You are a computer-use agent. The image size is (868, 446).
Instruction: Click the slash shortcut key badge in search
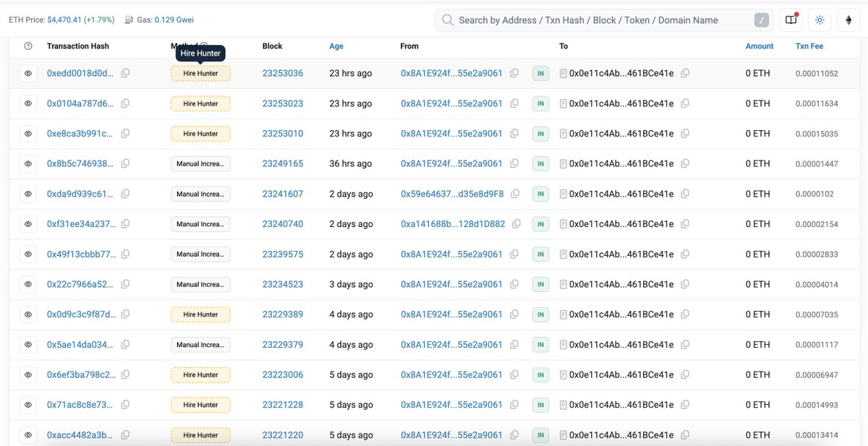tap(761, 20)
